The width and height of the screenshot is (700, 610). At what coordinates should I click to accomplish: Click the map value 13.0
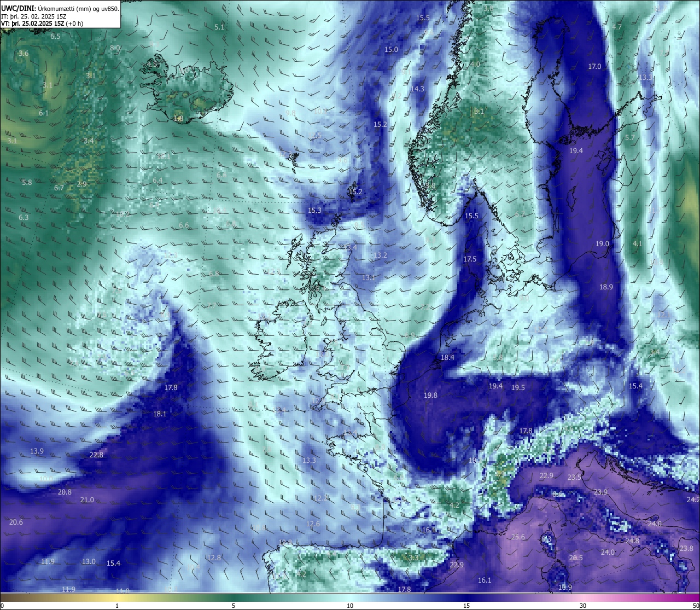coord(89,562)
